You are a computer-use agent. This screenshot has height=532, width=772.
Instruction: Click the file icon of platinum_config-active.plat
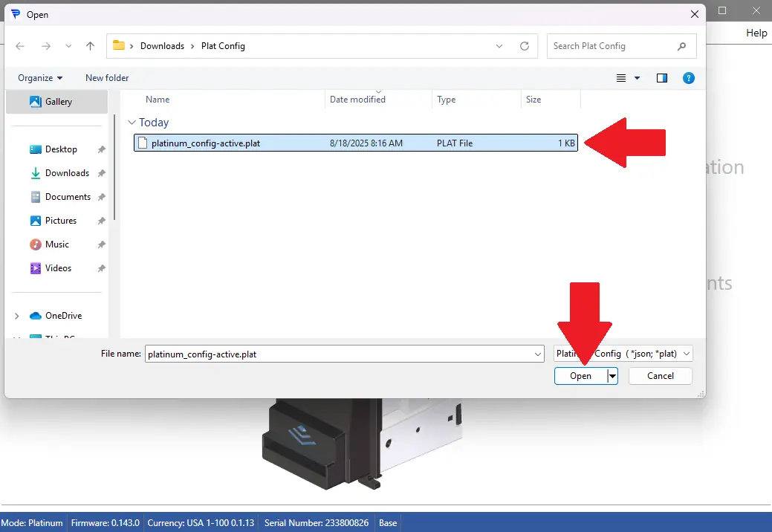coord(143,143)
